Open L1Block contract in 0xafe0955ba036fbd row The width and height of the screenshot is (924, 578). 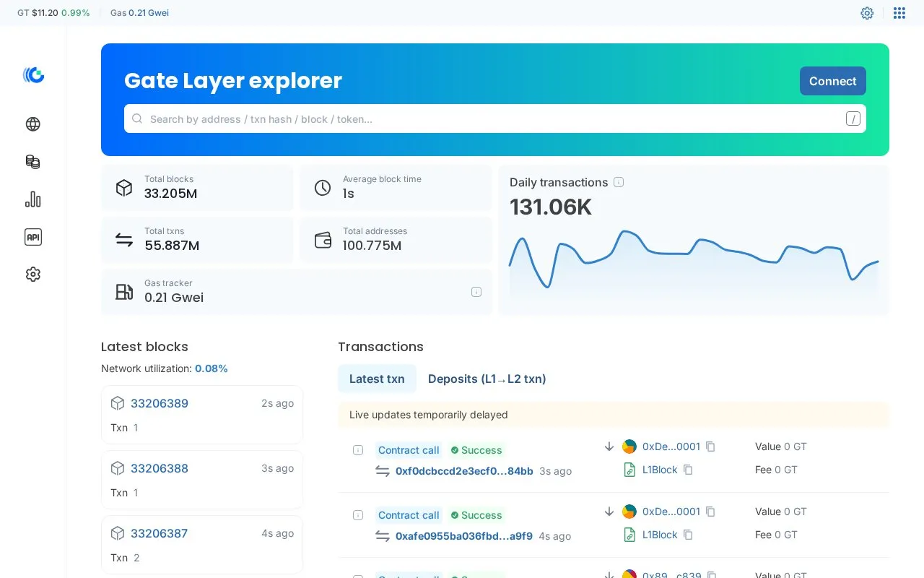coord(660,535)
